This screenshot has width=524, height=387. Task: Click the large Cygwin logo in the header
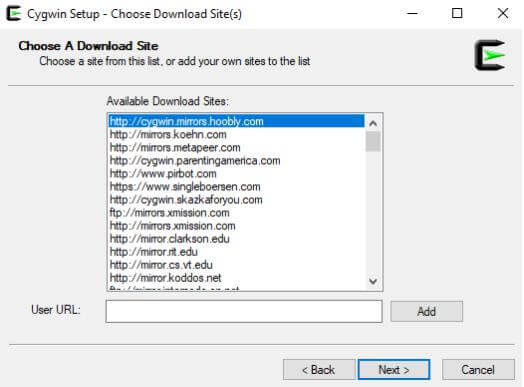pos(490,55)
